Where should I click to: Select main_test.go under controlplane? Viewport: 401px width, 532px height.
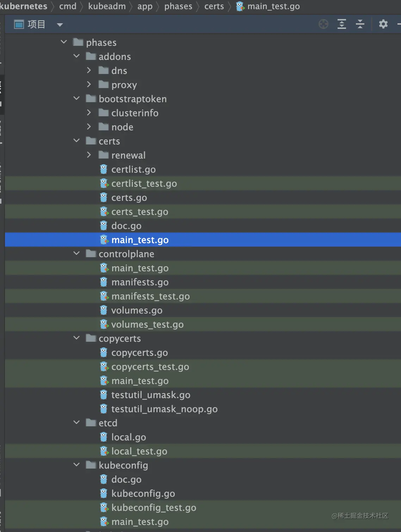tap(203, 268)
